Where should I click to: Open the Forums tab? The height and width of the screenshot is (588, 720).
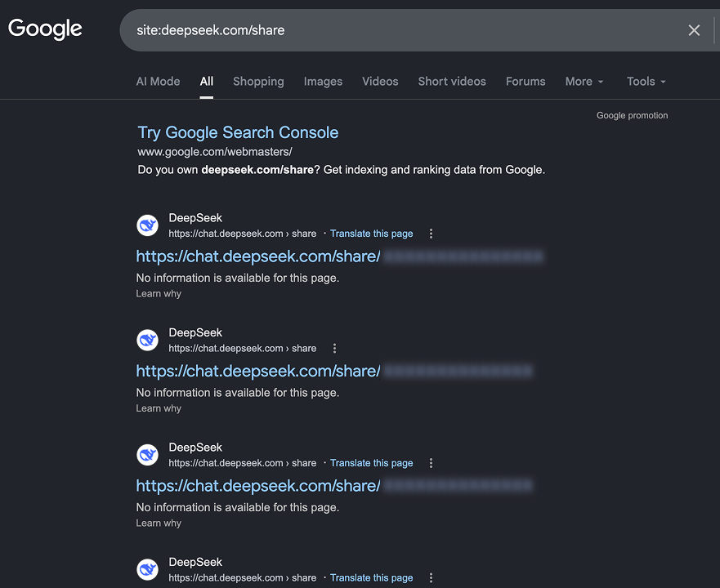coord(525,82)
